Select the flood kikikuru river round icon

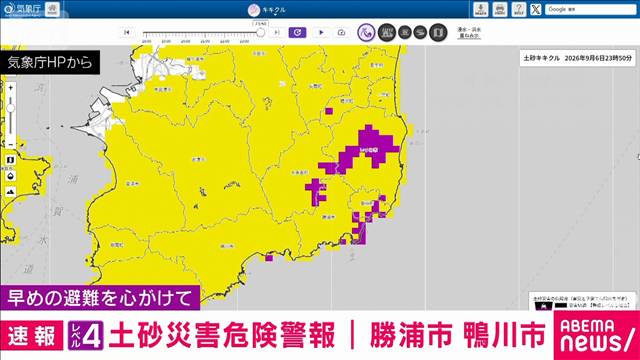(420, 32)
